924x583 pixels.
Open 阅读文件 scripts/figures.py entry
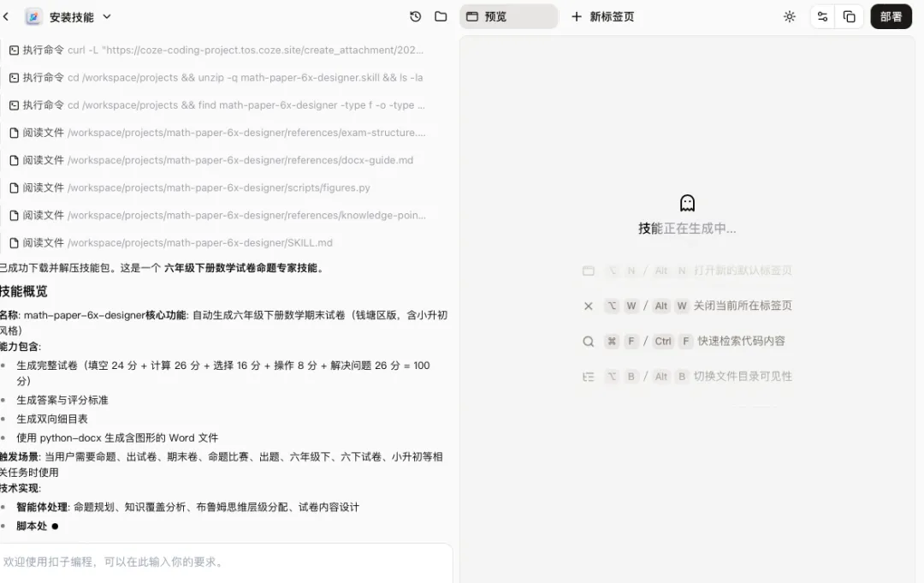click(x=190, y=187)
